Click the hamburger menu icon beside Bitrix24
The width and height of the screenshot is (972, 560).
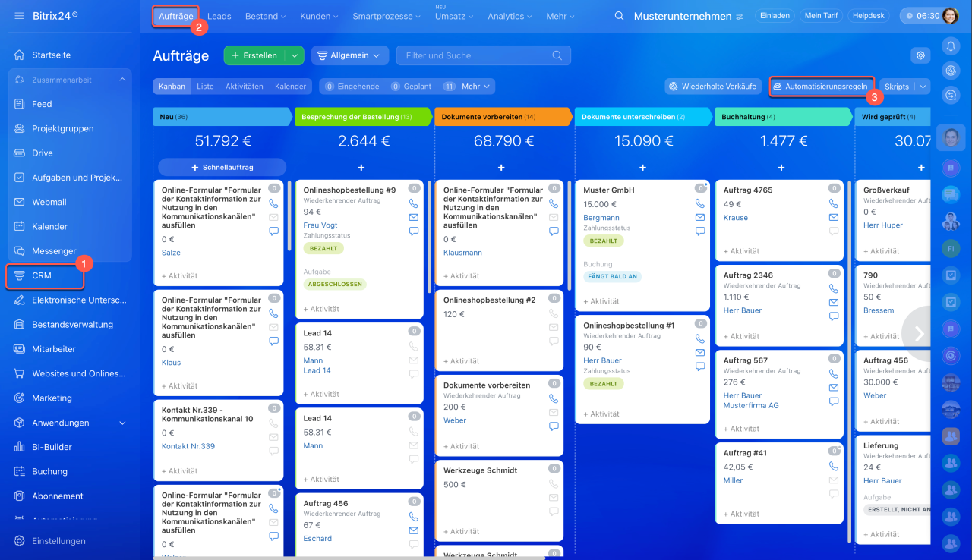(19, 16)
